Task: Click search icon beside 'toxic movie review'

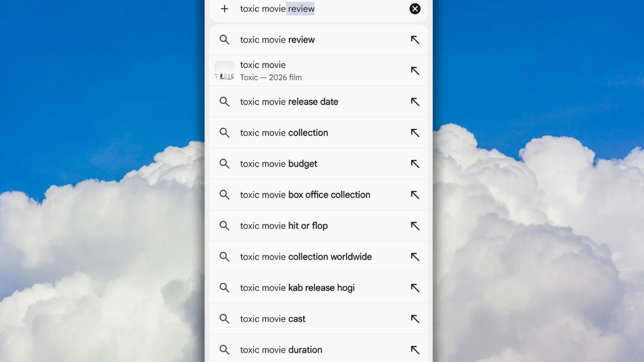Action: [225, 40]
